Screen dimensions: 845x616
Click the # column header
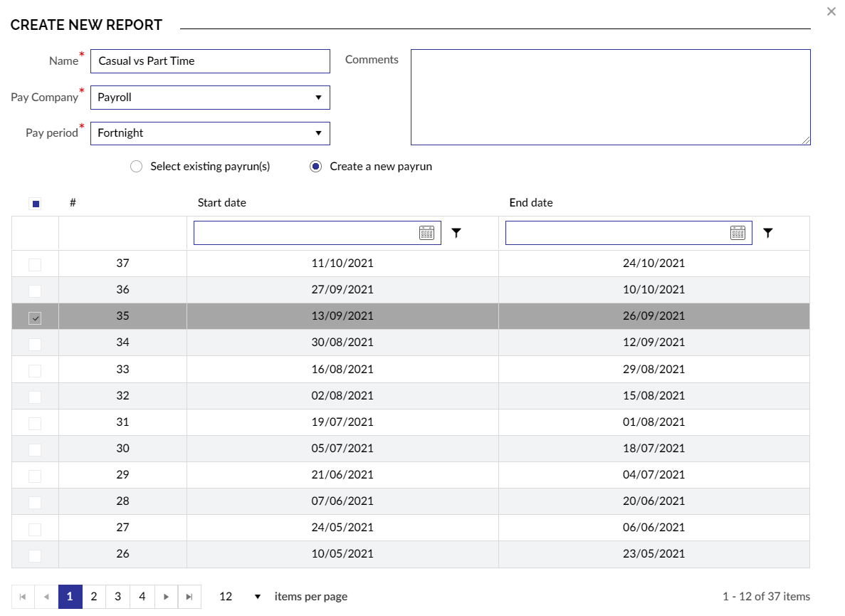pyautogui.click(x=73, y=203)
